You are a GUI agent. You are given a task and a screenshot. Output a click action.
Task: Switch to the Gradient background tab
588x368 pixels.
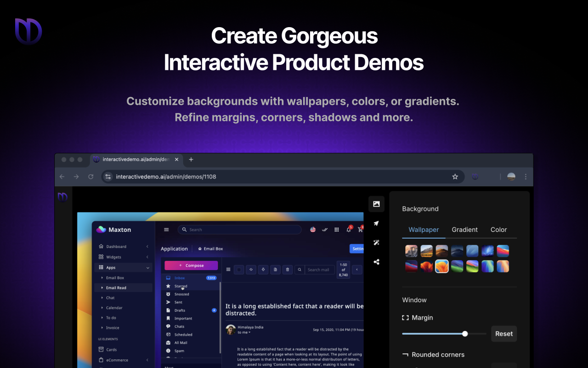click(464, 230)
